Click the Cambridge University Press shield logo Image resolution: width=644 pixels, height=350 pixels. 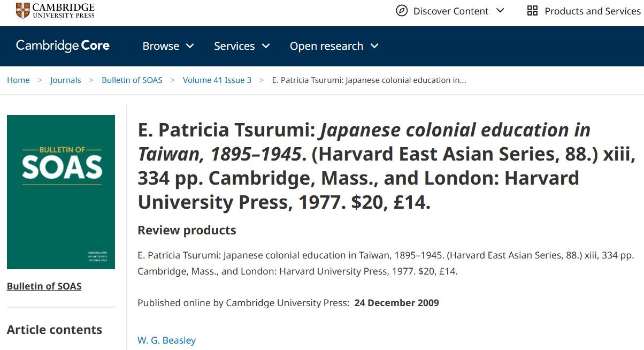(x=23, y=11)
